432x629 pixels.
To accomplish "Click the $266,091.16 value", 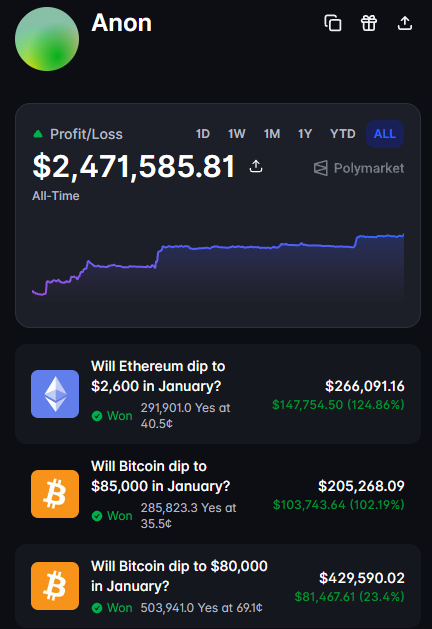I will tap(365, 386).
